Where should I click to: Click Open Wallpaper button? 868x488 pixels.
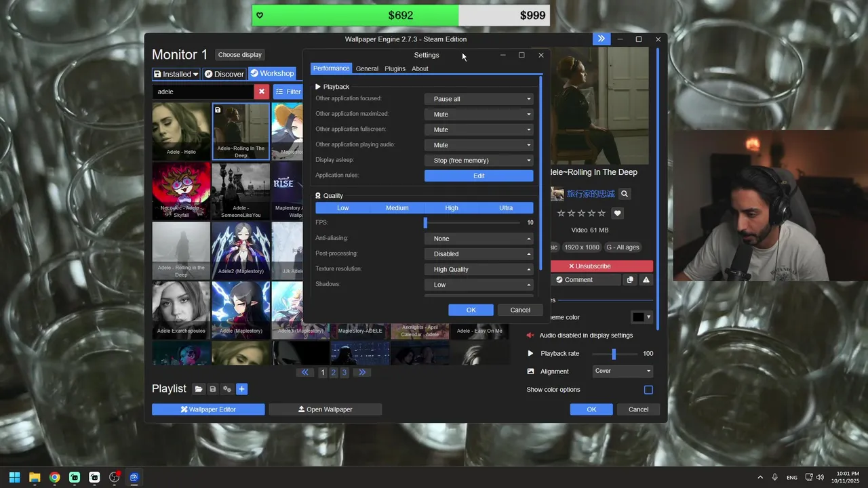(325, 409)
